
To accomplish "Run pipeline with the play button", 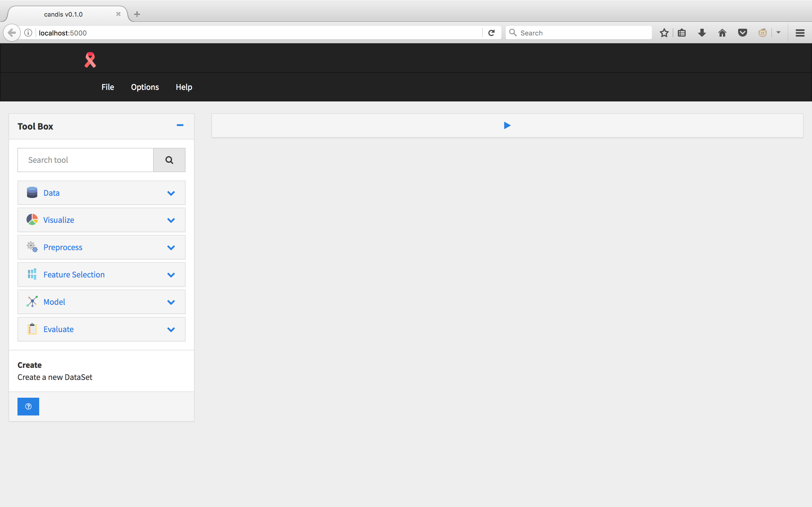I will click(x=507, y=125).
